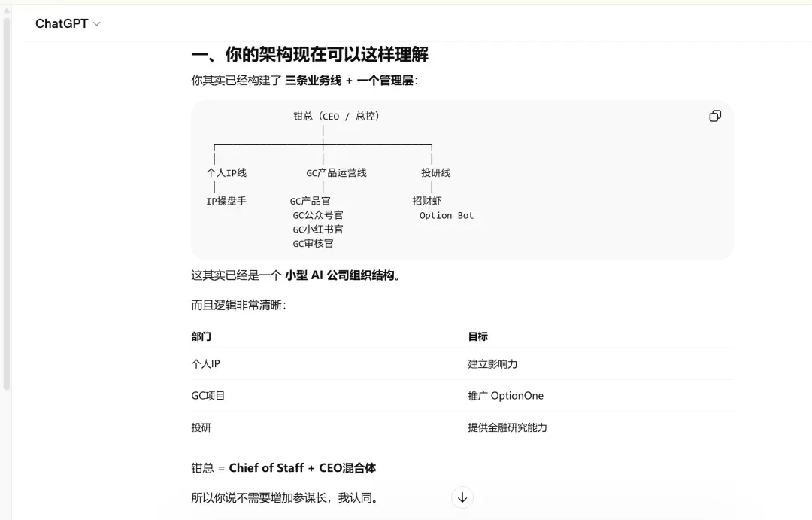Image resolution: width=812 pixels, height=520 pixels.
Task: Click GC公众号官 in the diagram
Action: (317, 215)
